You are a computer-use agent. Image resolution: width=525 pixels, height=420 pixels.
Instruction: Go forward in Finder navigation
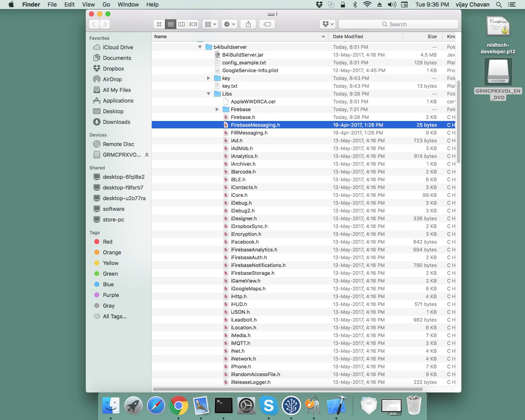[105, 24]
